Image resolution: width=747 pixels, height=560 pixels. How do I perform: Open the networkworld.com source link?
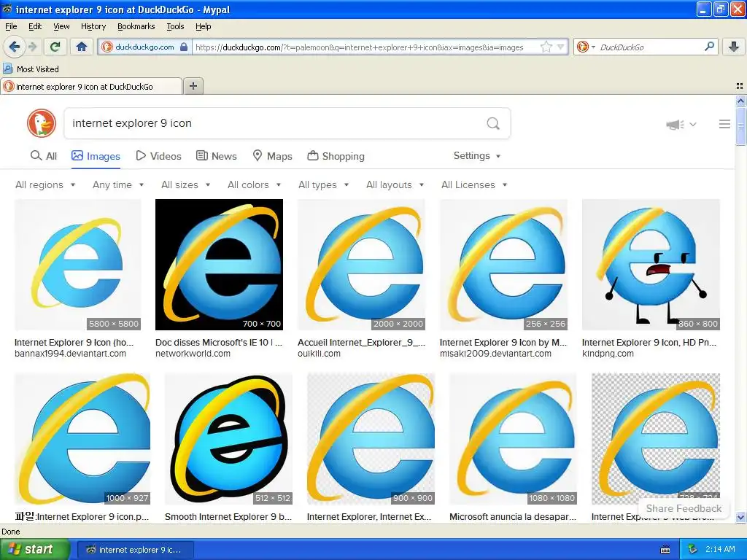[193, 354]
